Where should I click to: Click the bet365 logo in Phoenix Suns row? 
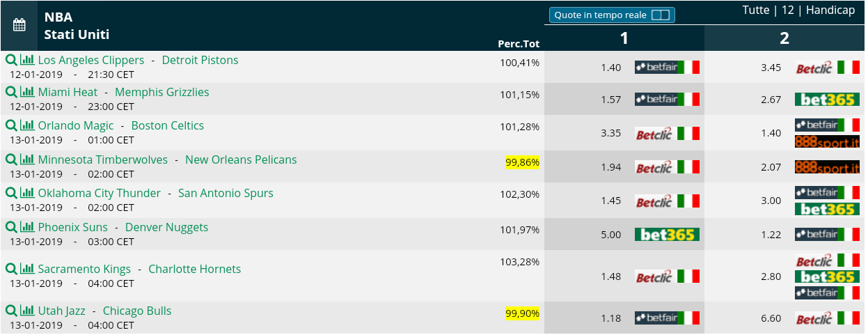tap(667, 235)
